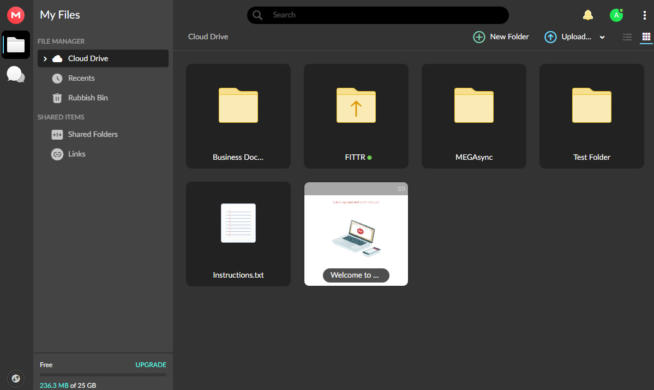Open the Cloud Drive files section icon
The image size is (654, 390).
coord(15,45)
